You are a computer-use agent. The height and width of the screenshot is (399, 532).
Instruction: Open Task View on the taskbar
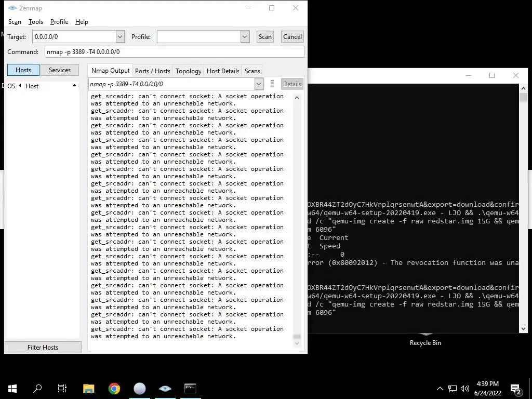62,388
